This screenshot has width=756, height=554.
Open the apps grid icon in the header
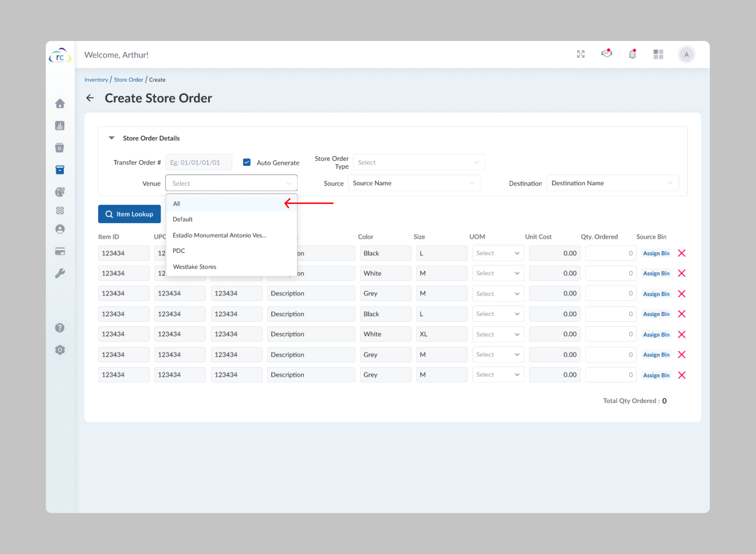coord(658,54)
